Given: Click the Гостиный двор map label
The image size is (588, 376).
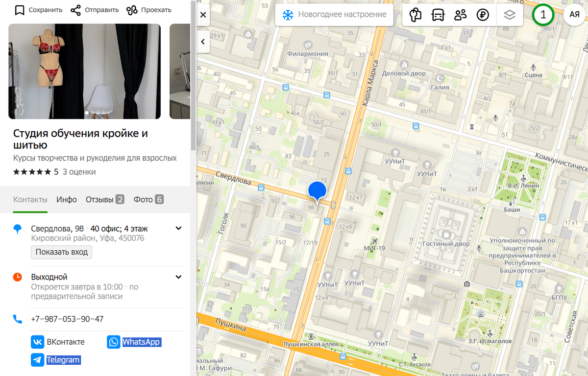Looking at the screenshot, I should coord(446,244).
